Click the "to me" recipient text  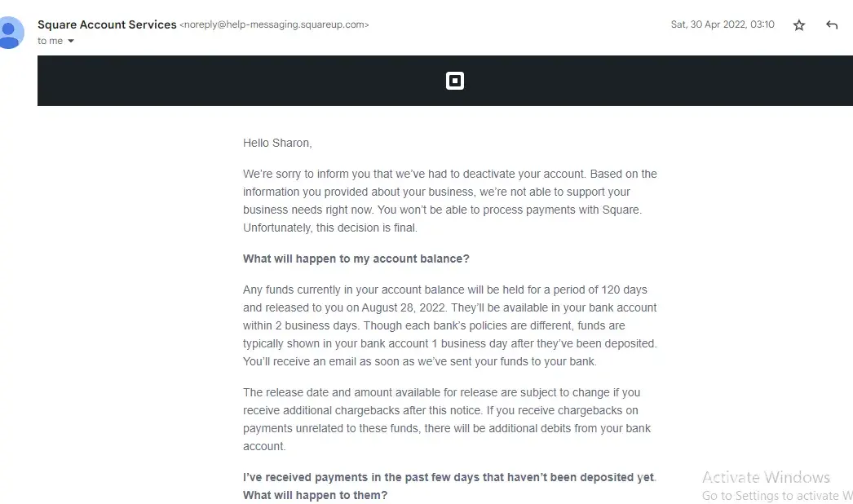click(x=50, y=41)
